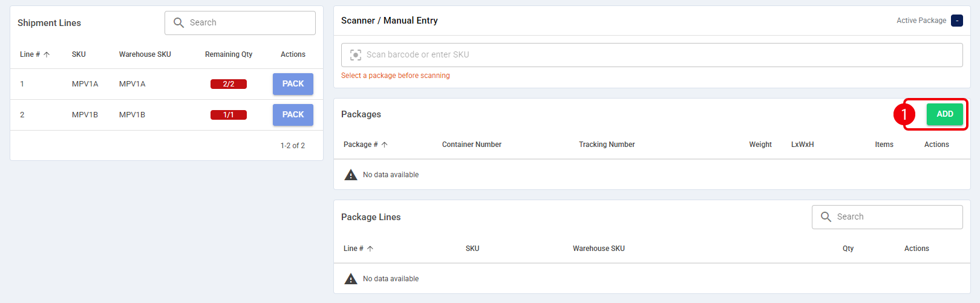980x303 pixels.
Task: Click the Remaining Qty column header
Action: click(229, 54)
